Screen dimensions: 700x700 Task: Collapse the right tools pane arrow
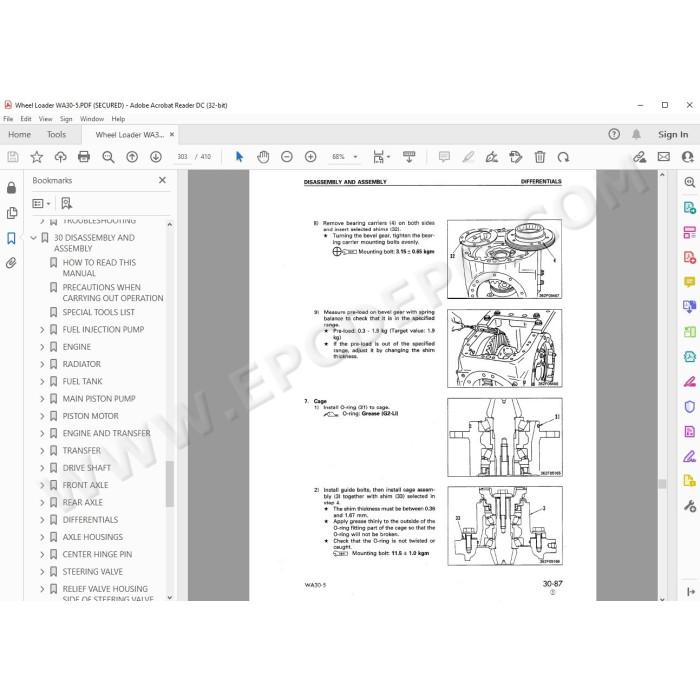click(x=691, y=592)
